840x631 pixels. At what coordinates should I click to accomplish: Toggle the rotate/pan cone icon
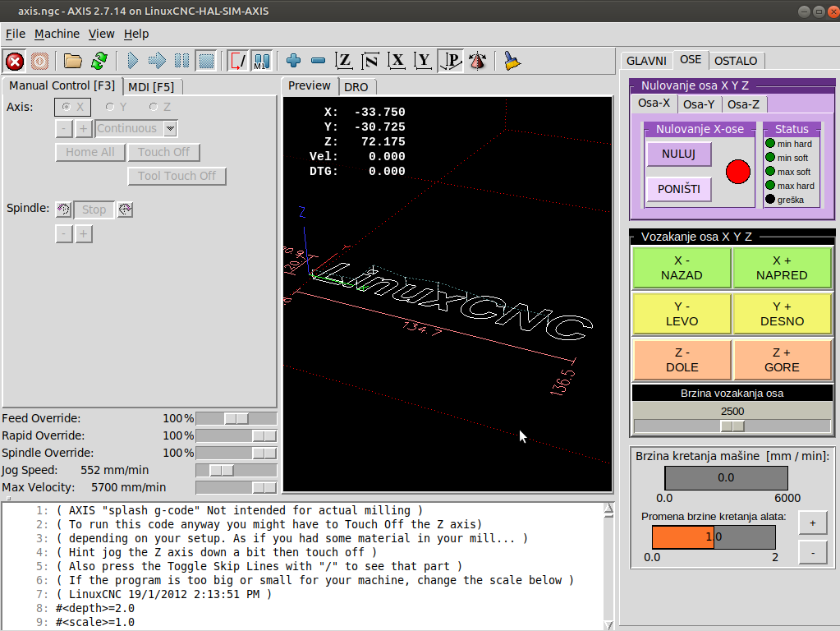coord(477,61)
